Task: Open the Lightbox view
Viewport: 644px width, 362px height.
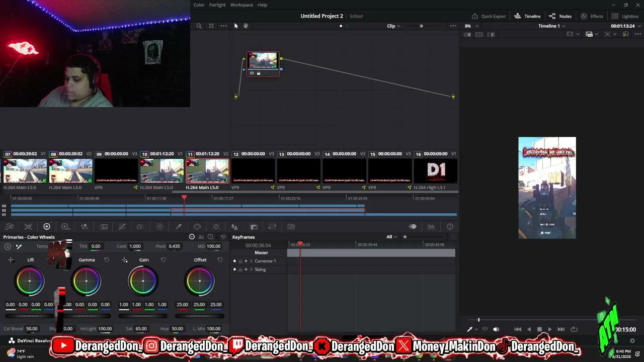Action: [x=625, y=16]
